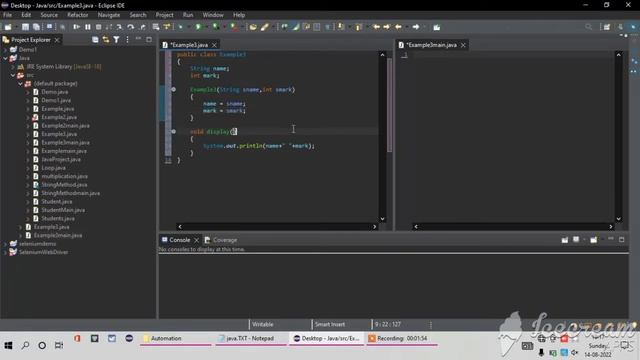Open the Project Explorer filter icon
The image size is (640, 360).
[x=116, y=40]
